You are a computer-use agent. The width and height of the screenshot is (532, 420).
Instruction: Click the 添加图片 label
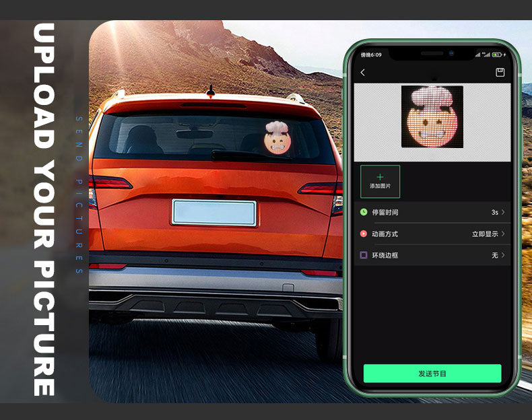(380, 186)
